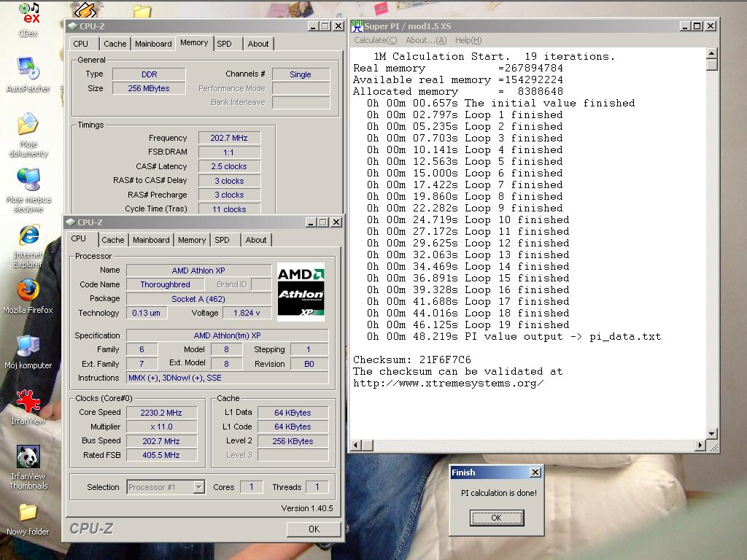Click the Multiplier value x 11.0
The image size is (747, 560).
[x=161, y=427]
